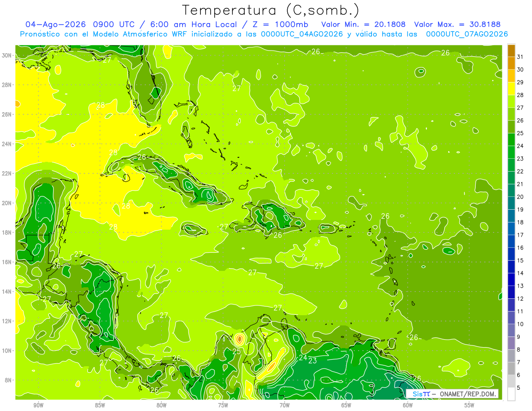Click the 90W longitude axis label

(39, 405)
